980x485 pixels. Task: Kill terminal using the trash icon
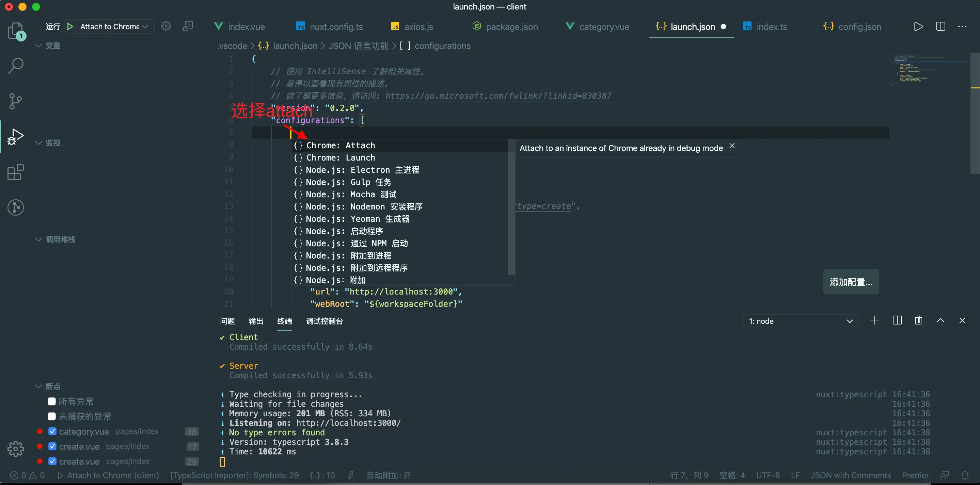pos(918,320)
